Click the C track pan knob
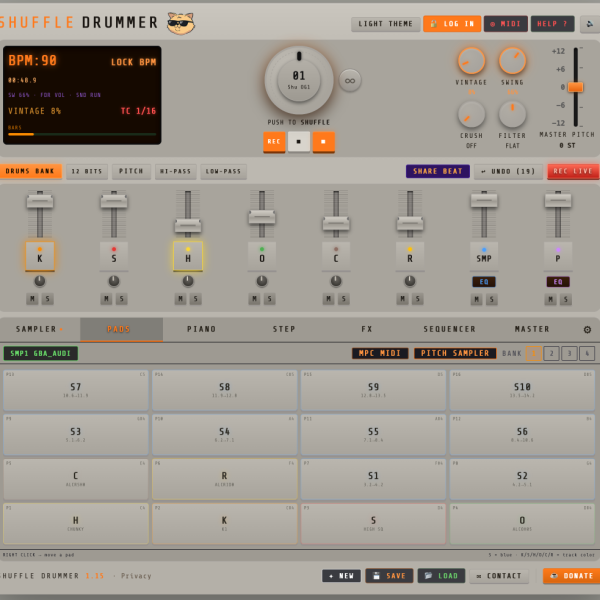The image size is (600, 600). [x=336, y=281]
